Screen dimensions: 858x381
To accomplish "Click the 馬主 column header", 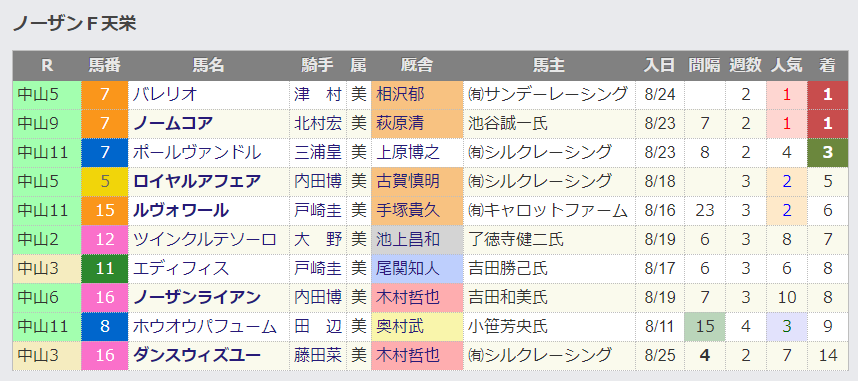I will [x=549, y=66].
